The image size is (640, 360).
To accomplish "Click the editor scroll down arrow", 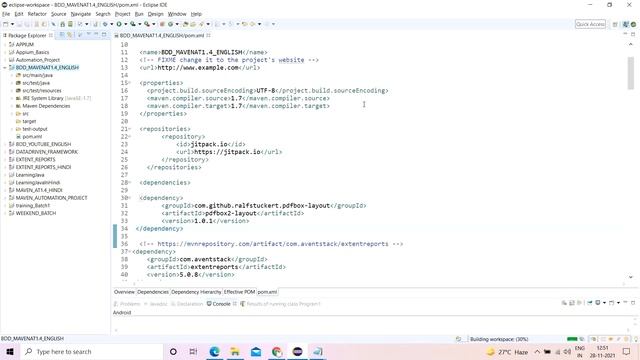I will pos(631,277).
